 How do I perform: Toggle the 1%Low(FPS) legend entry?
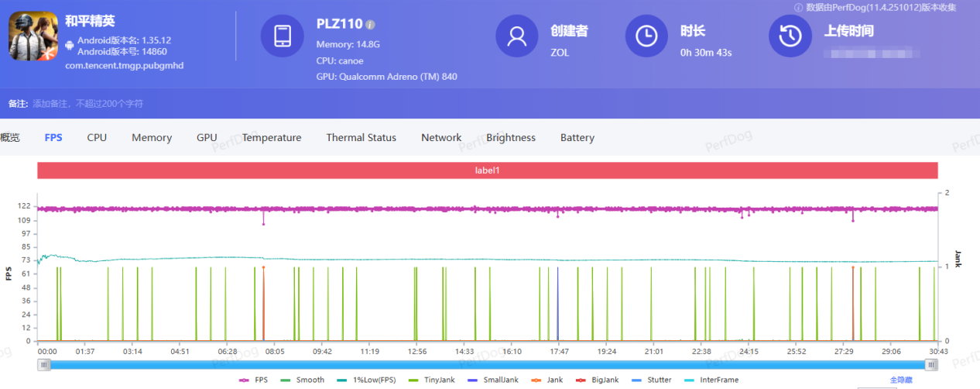tap(369, 380)
